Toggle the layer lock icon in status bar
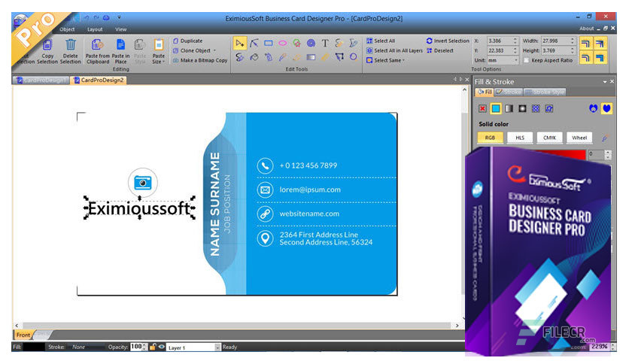The width and height of the screenshot is (629, 364). [x=153, y=347]
